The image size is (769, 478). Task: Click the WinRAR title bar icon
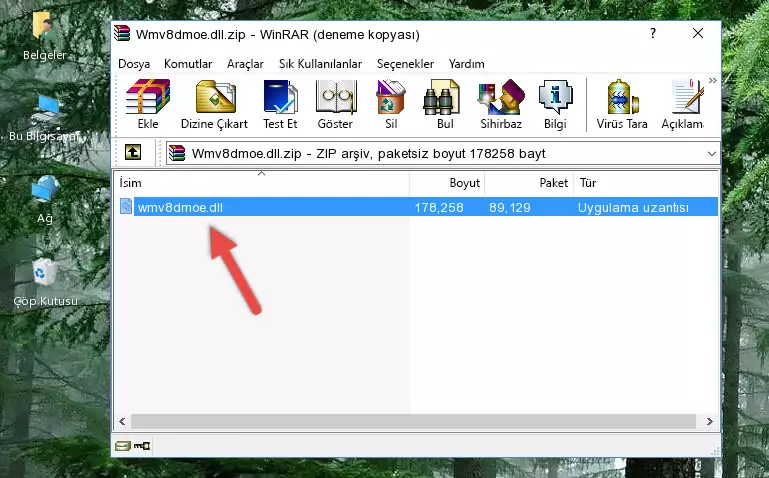122,34
